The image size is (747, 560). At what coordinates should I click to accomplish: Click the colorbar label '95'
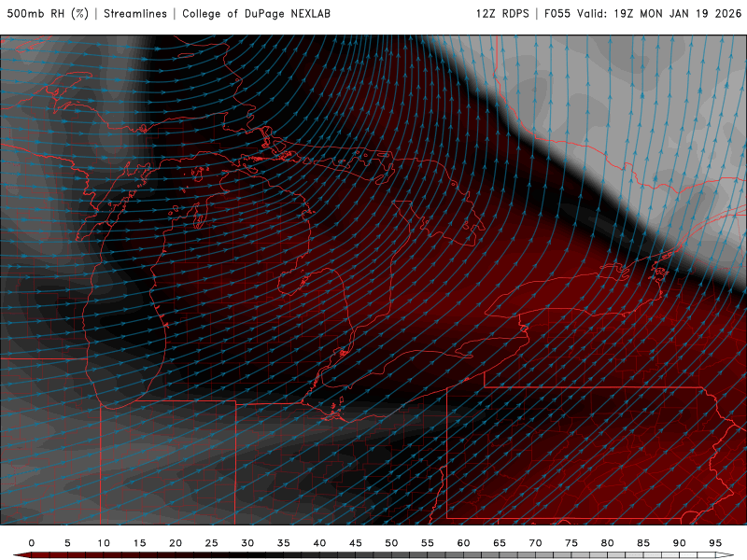[715, 543]
